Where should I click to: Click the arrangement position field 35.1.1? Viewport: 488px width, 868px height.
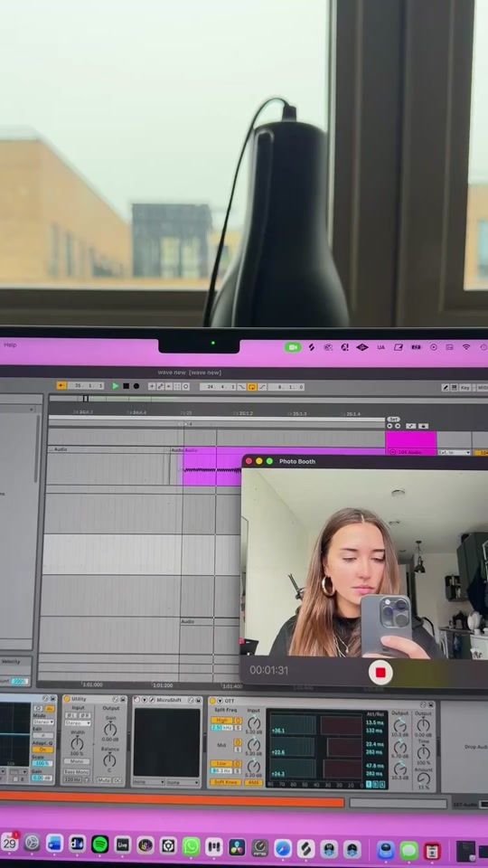coord(86,386)
